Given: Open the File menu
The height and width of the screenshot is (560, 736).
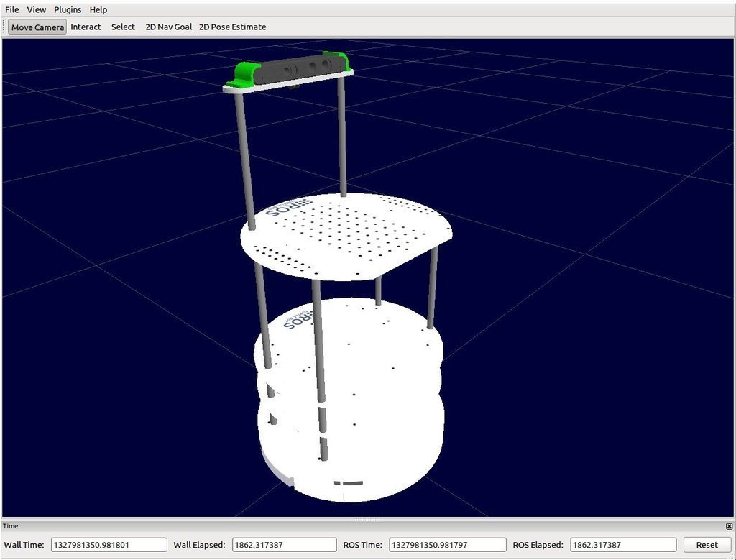Looking at the screenshot, I should tap(11, 9).
